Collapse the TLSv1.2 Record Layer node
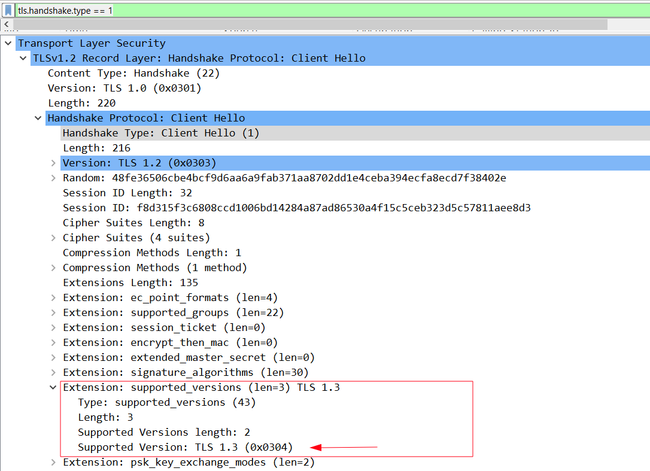This screenshot has width=650, height=471. 23,58
